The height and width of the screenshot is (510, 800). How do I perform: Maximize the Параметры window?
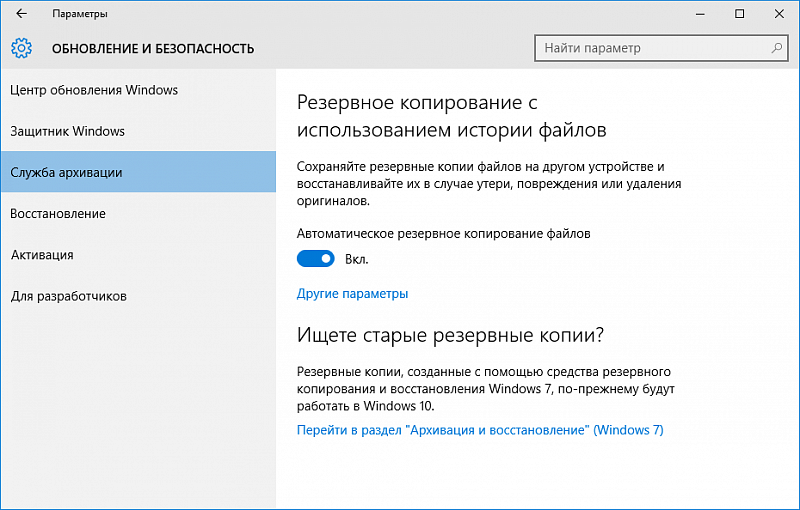click(740, 14)
